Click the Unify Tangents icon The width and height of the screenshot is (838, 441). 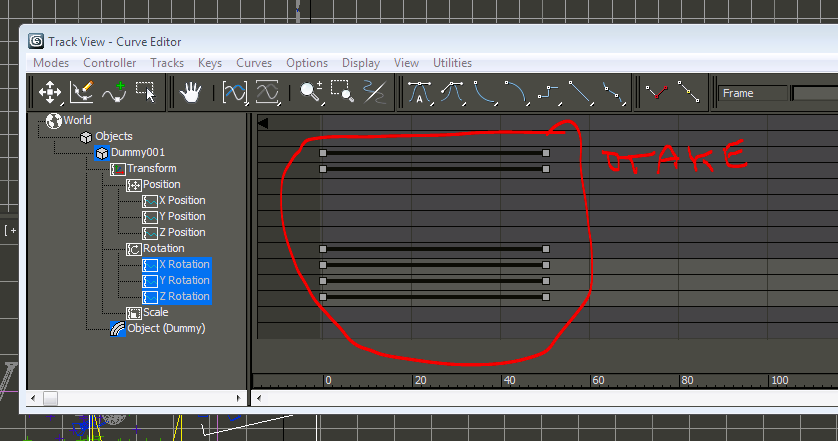[x=688, y=92]
